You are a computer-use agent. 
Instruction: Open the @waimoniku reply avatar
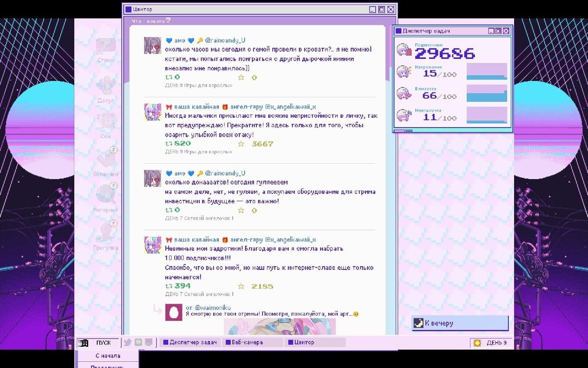point(174,312)
